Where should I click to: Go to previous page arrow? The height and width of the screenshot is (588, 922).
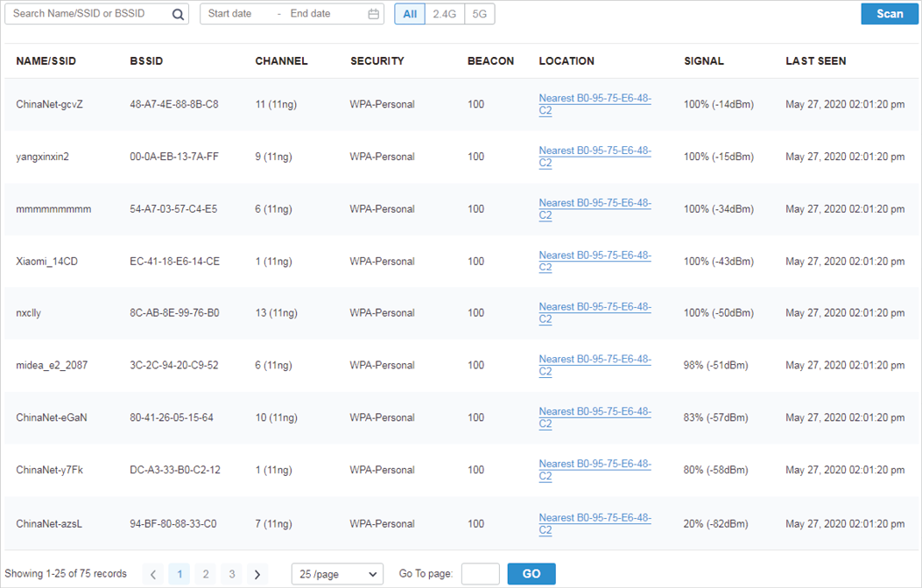[x=153, y=575]
